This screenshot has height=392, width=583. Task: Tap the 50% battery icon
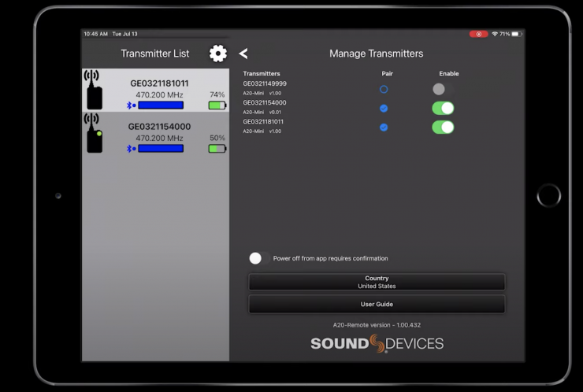coord(217,148)
